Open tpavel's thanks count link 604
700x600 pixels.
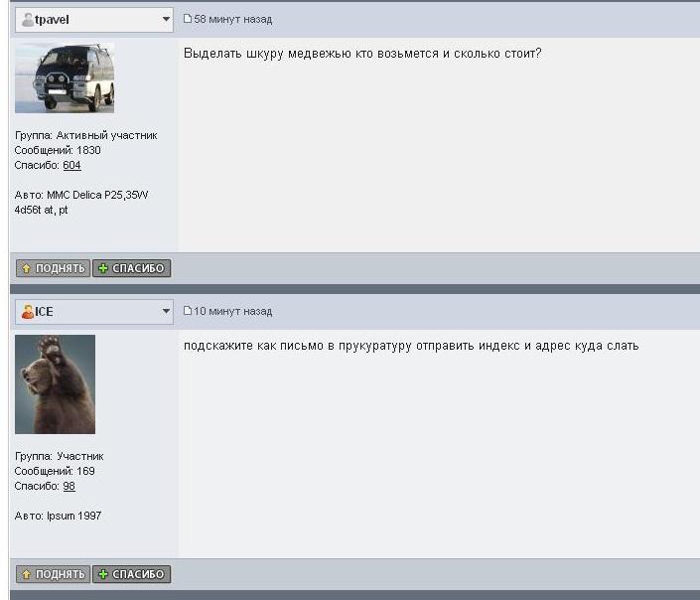pyautogui.click(x=71, y=165)
